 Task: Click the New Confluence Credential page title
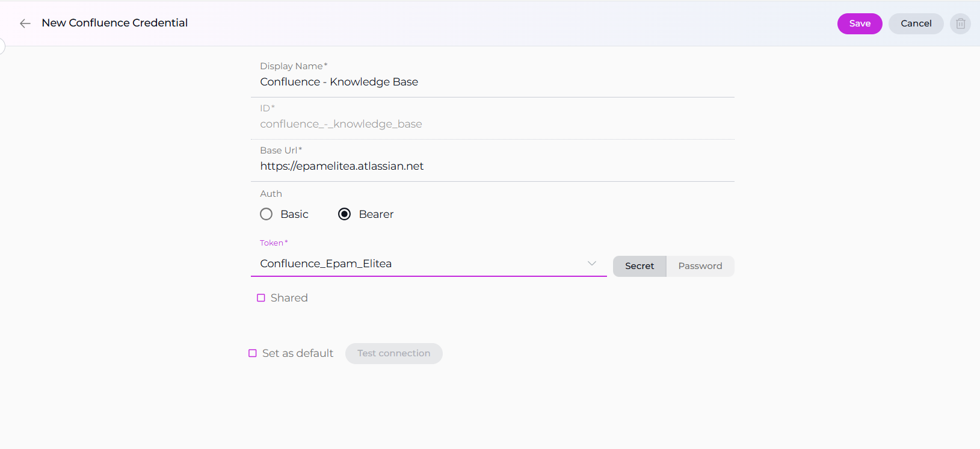pos(114,23)
